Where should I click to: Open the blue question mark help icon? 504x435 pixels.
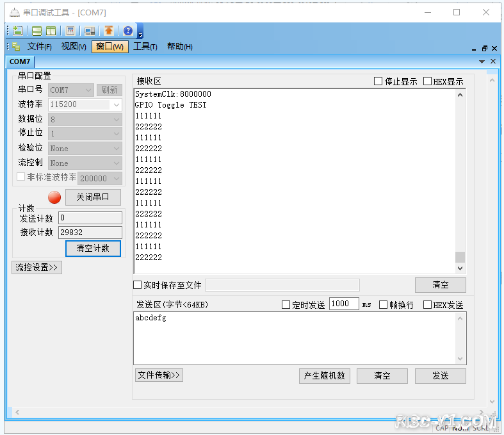click(x=128, y=31)
